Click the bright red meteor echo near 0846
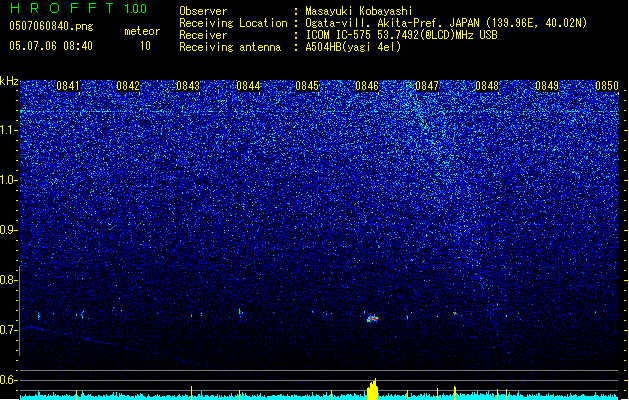 [x=372, y=319]
